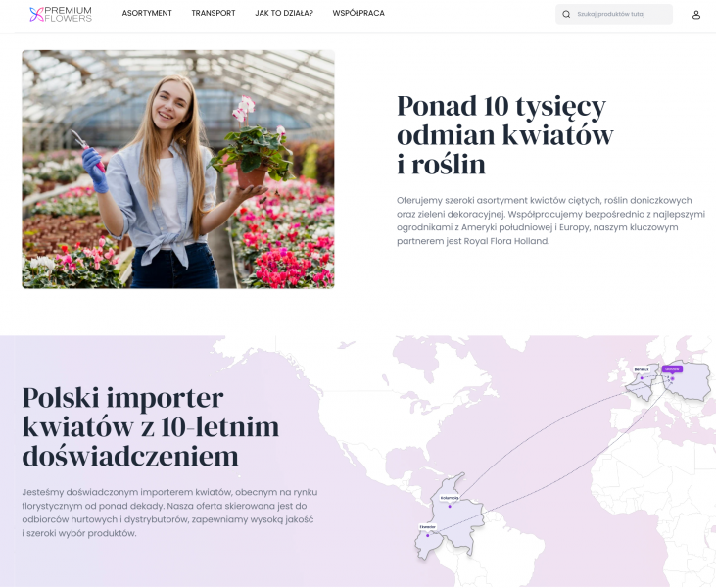Click the highlighted Colombia region on map
Viewport: 716px width, 588px height.
tap(461, 510)
